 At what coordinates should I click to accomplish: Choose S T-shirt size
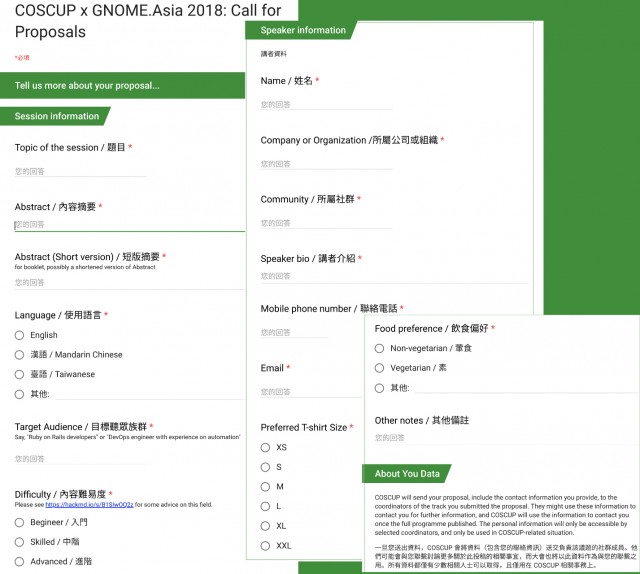pos(265,467)
